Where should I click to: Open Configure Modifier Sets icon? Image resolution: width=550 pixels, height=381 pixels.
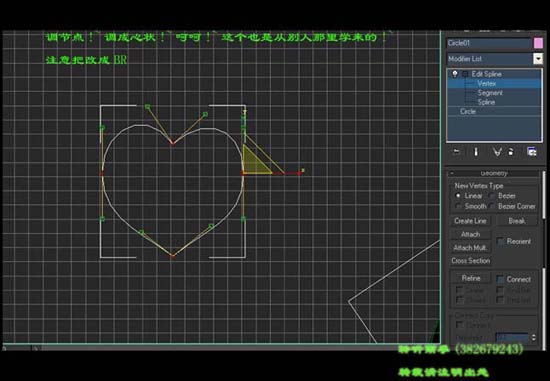[532, 152]
